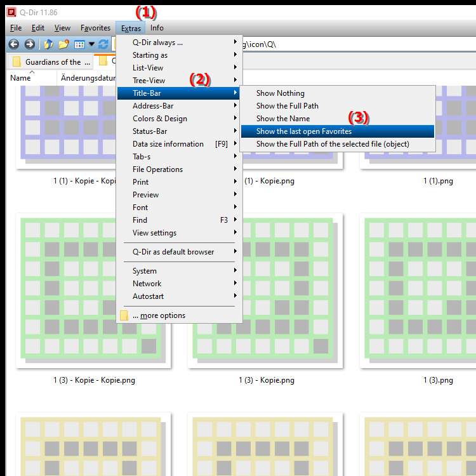Click the new folder icon with star
This screenshot has height=476, width=476.
[x=63, y=44]
